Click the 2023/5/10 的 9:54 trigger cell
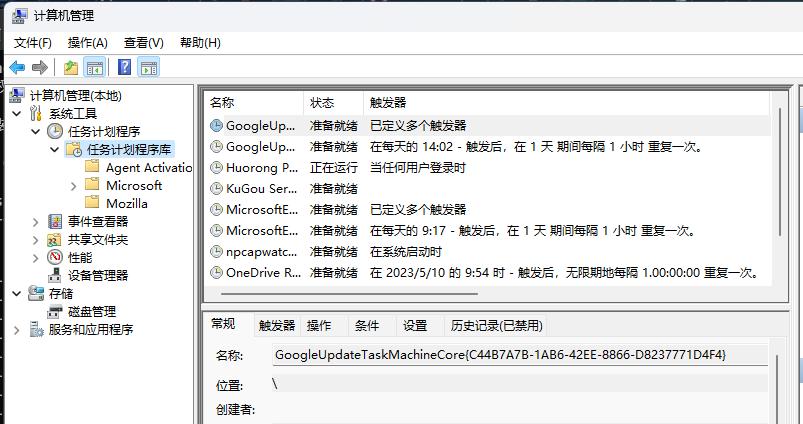This screenshot has height=424, width=803. pyautogui.click(x=564, y=272)
